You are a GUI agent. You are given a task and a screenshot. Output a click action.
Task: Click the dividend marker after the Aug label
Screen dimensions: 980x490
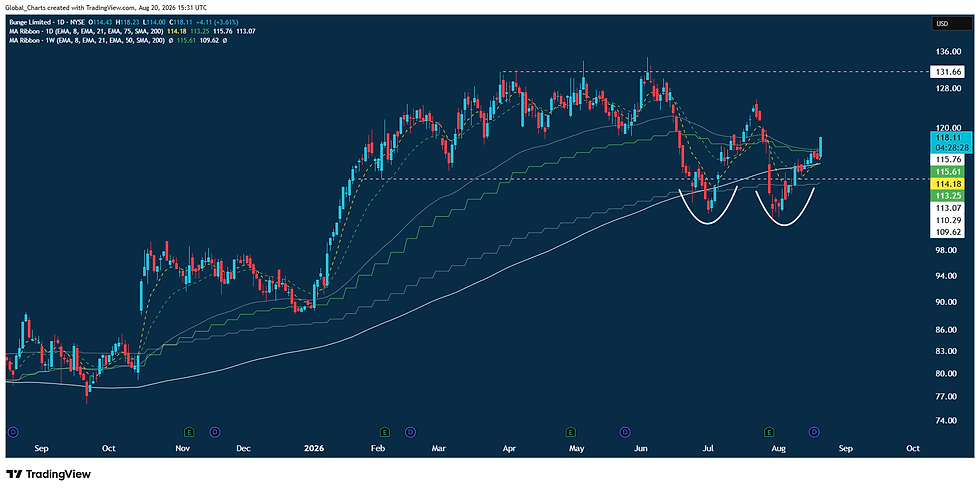tap(815, 431)
